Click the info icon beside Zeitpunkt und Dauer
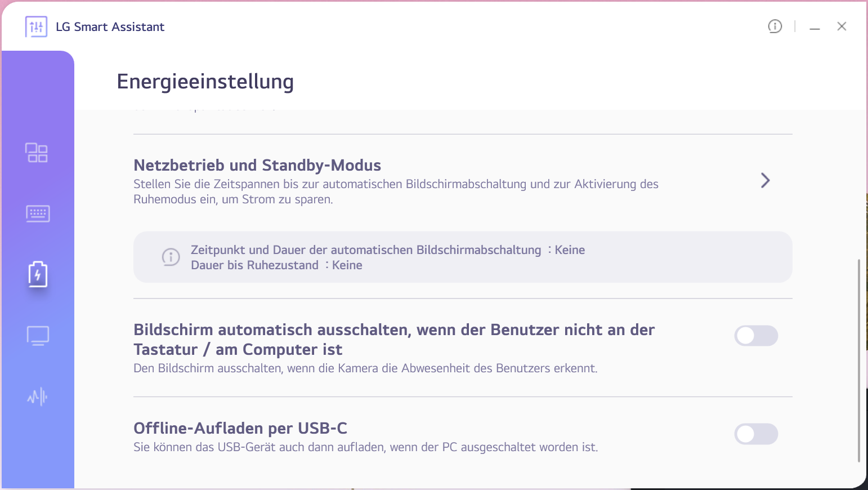The image size is (868, 490). click(171, 257)
